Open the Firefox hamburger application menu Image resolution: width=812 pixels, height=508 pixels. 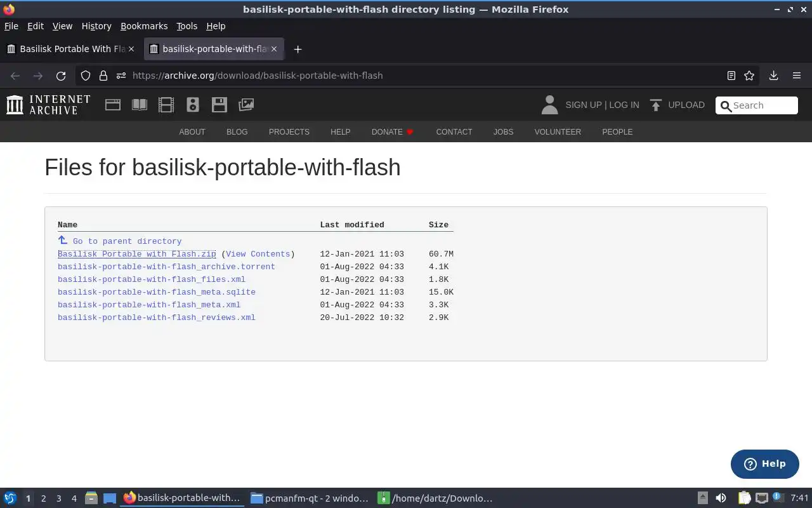tap(797, 76)
